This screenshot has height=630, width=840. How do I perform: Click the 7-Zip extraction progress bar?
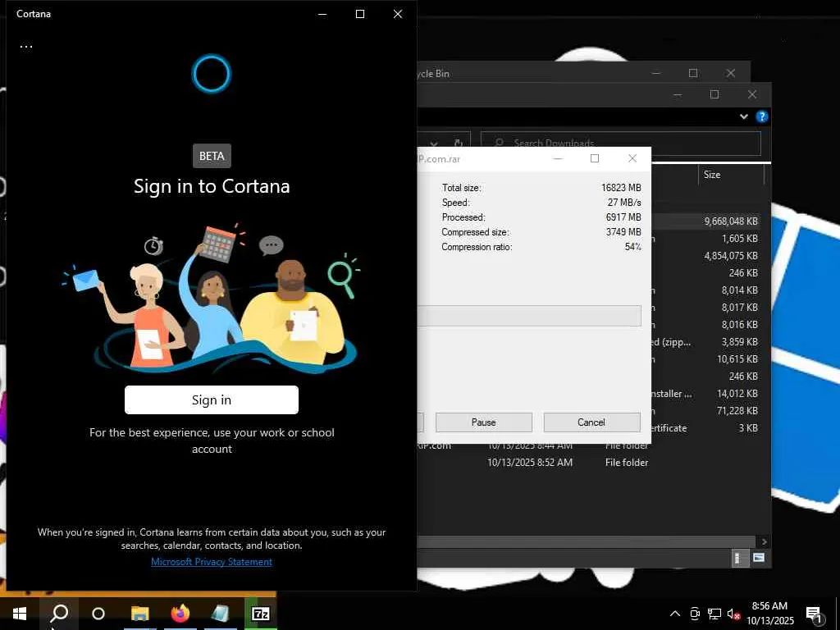[529, 316]
